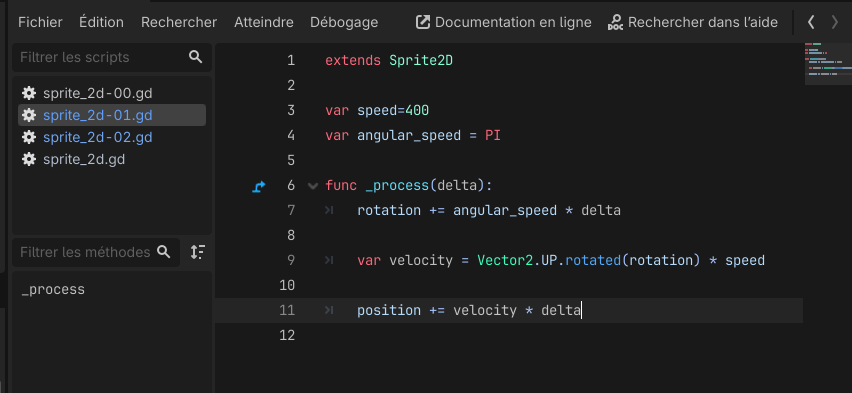Go to previous edited script arrow
Screen dimensions: 852x393
point(811,22)
